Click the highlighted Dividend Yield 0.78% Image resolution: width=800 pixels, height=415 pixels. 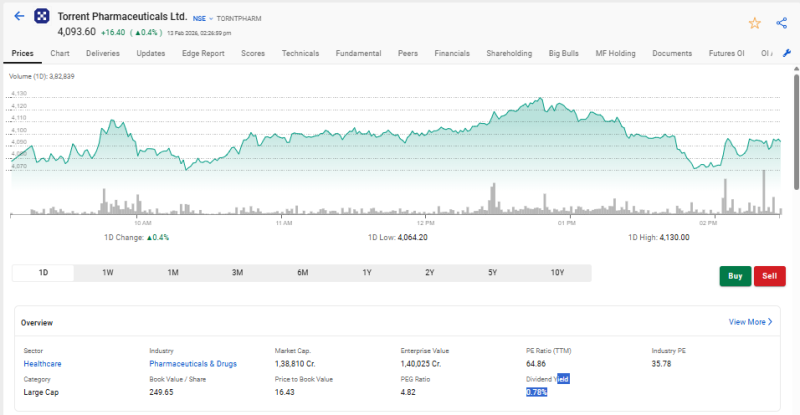(537, 393)
